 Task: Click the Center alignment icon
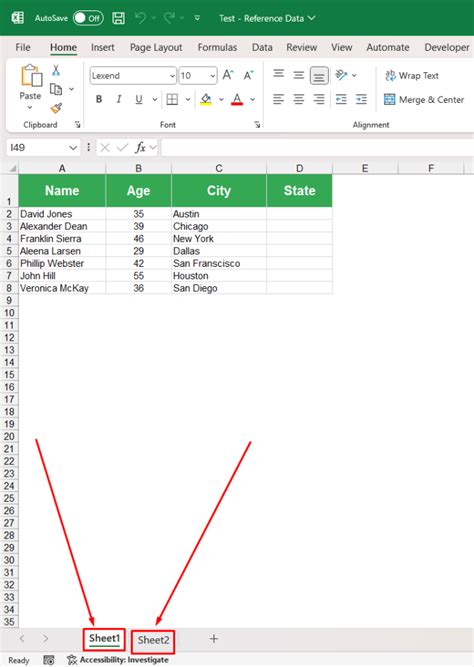coord(299,100)
